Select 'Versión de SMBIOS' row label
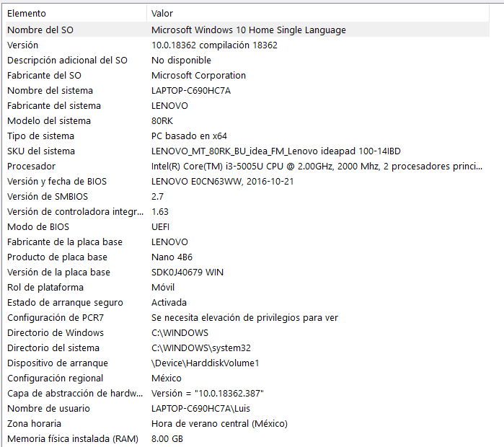The width and height of the screenshot is (504, 447). (48, 196)
